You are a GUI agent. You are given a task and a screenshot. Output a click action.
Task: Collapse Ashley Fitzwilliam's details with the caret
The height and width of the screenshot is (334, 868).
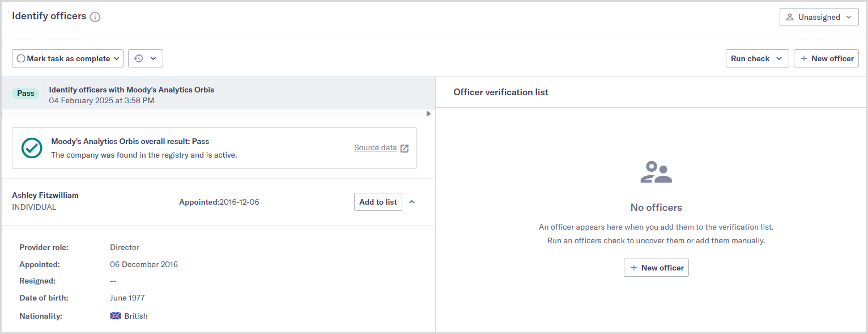pyautogui.click(x=412, y=201)
